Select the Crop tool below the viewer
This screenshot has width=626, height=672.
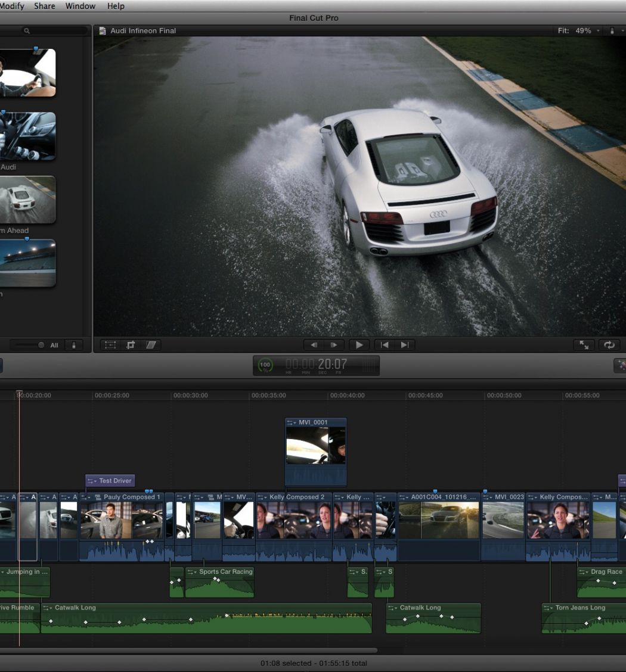click(x=131, y=345)
